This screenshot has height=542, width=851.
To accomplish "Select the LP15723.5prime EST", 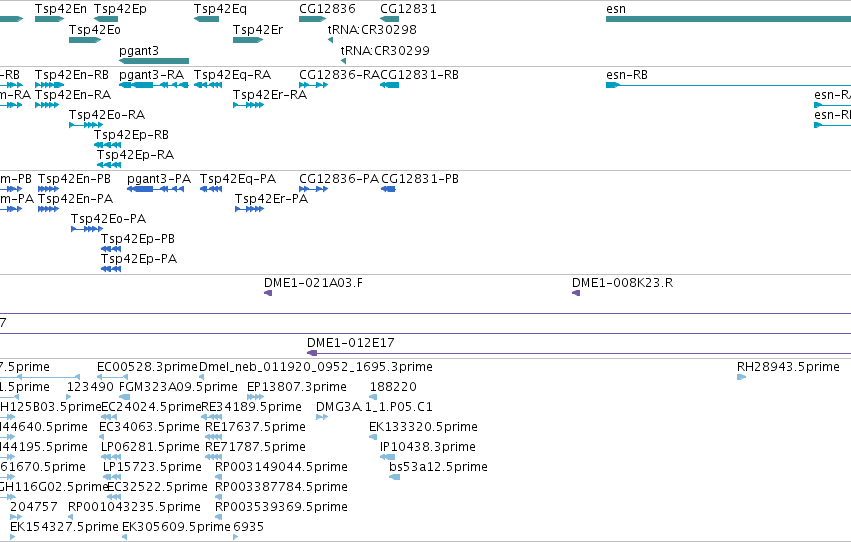I will pos(112,477).
